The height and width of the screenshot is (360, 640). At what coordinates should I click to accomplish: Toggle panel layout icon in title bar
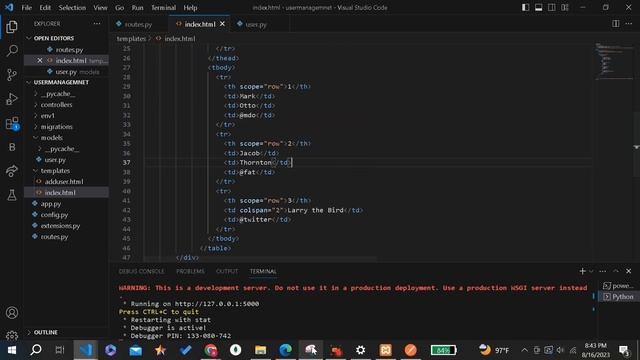[538, 7]
